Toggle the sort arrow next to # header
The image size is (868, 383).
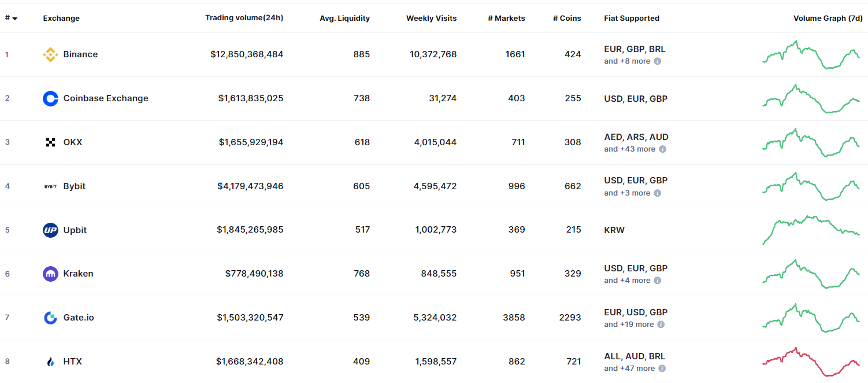14,19
